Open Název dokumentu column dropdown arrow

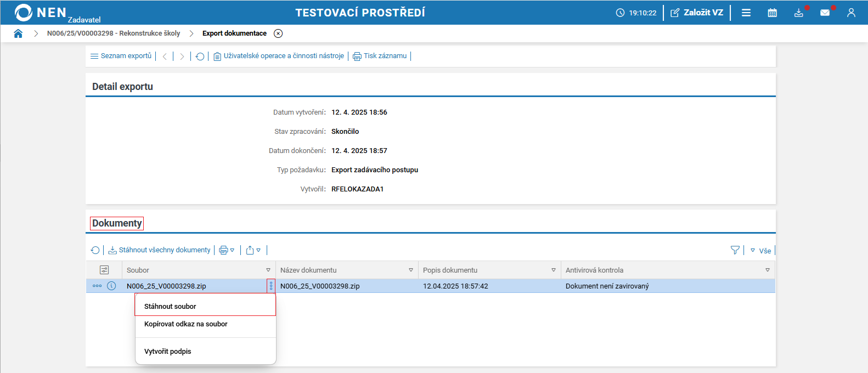(411, 270)
